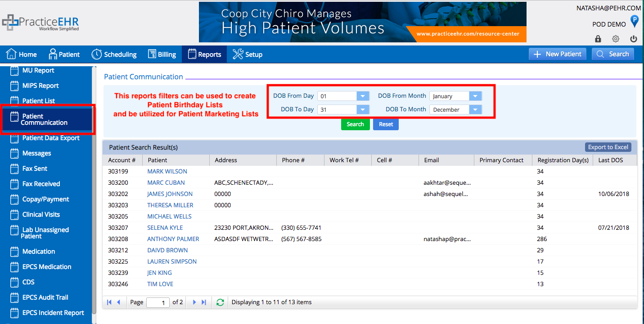644x324 pixels.
Task: Open patient JAMES JOHNSON
Action: pyautogui.click(x=170, y=194)
